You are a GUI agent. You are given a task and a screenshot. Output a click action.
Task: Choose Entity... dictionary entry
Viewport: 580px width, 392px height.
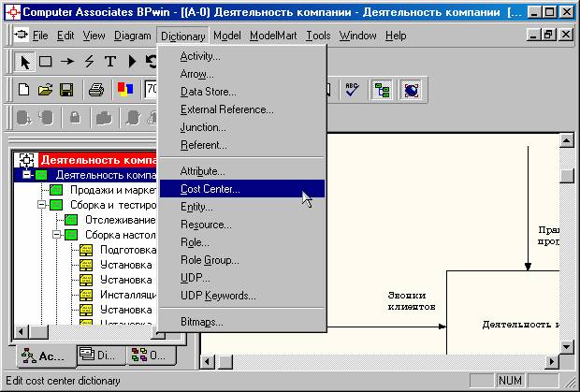[242, 207]
